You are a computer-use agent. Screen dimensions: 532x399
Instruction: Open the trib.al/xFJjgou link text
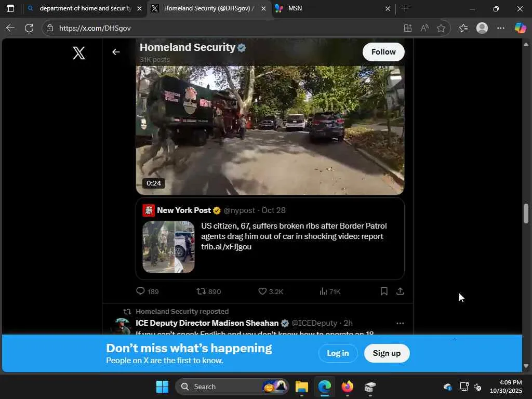pyautogui.click(x=227, y=247)
